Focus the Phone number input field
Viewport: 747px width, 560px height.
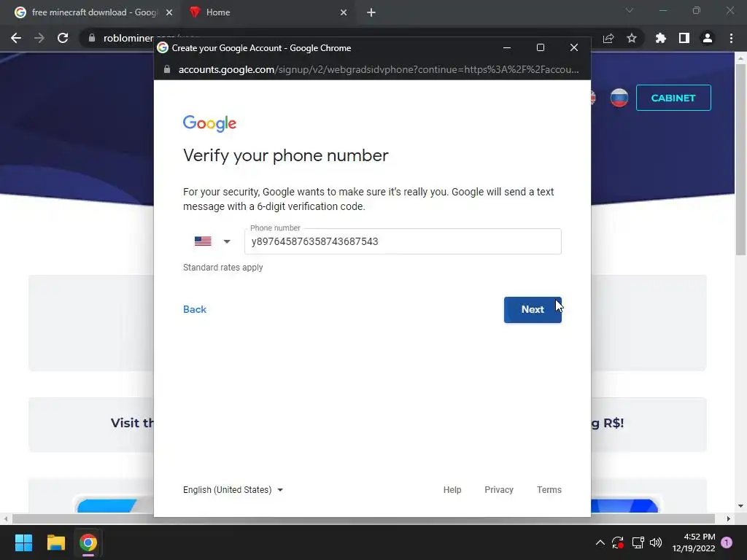coord(403,241)
